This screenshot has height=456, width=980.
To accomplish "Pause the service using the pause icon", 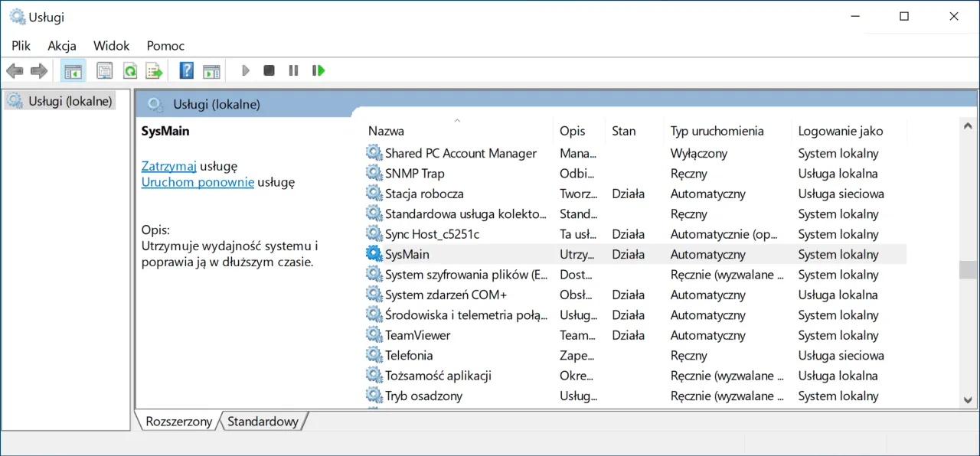I will tap(293, 70).
